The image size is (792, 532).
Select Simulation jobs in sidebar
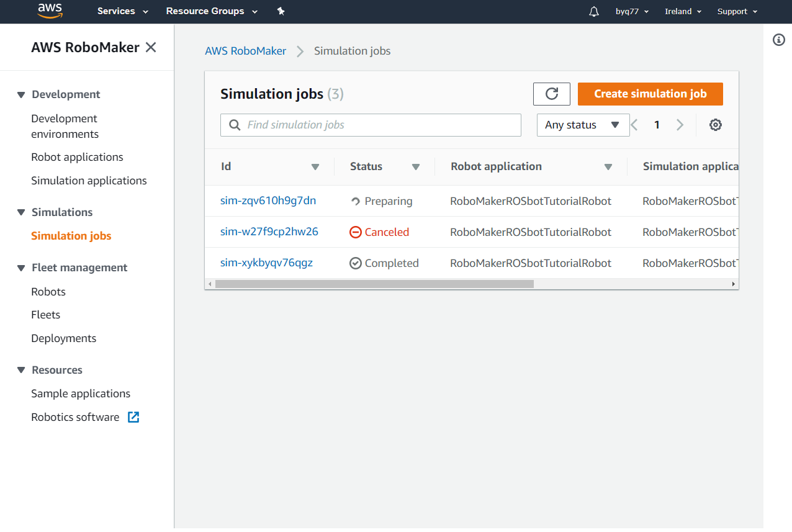[x=71, y=236]
